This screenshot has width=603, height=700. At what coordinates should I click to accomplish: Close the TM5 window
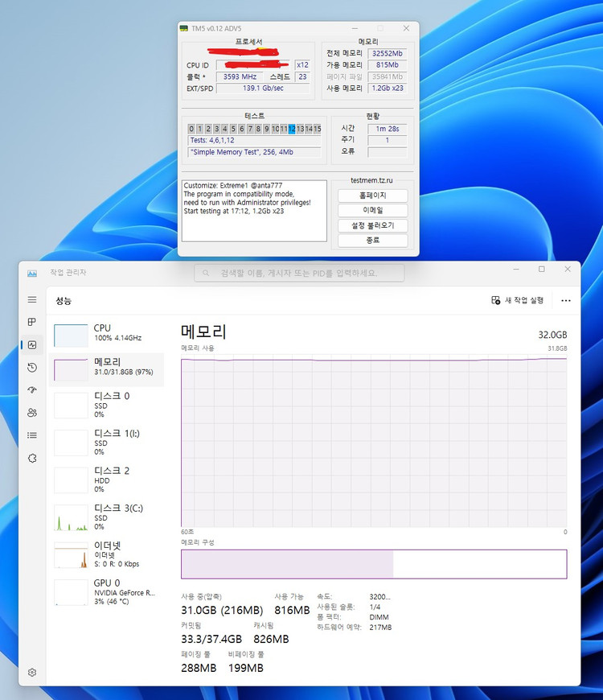406,28
